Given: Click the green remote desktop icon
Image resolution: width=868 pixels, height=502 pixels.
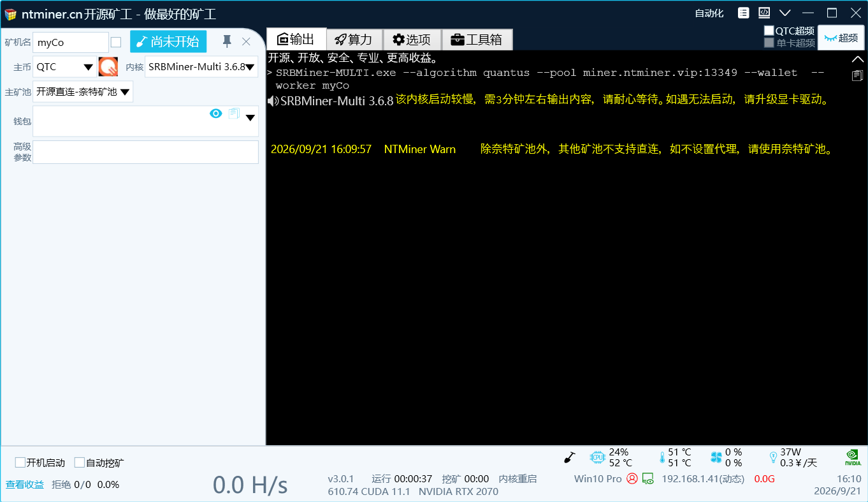Looking at the screenshot, I should click(x=647, y=478).
